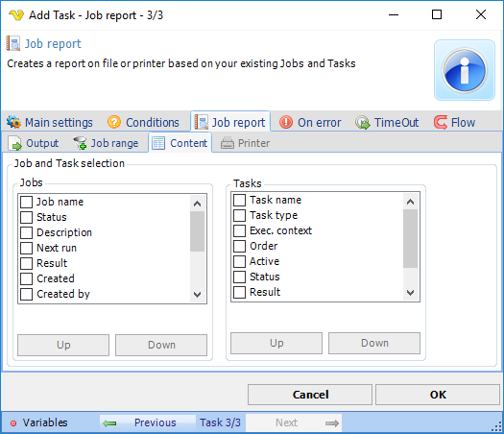Click the Tasks Up button
Viewport: 504px width, 434px height.
pos(276,343)
